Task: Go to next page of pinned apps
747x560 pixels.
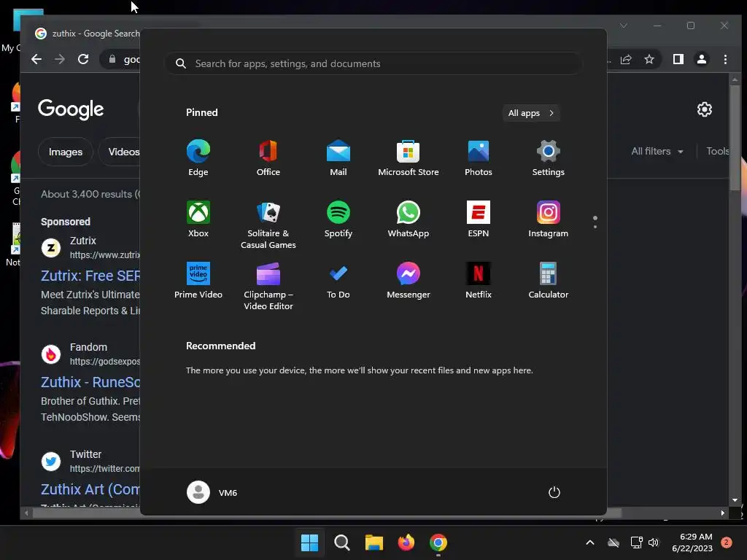Action: click(595, 226)
